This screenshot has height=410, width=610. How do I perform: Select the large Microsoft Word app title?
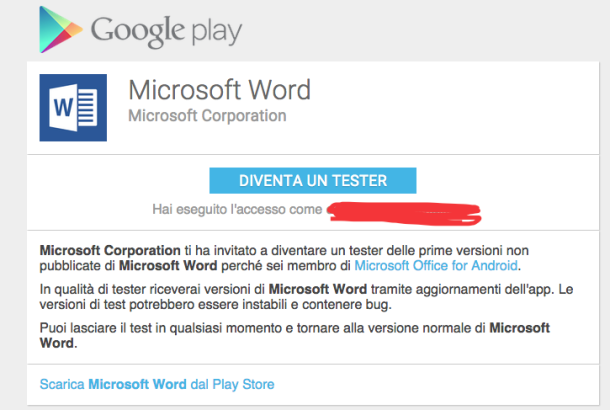[219, 89]
